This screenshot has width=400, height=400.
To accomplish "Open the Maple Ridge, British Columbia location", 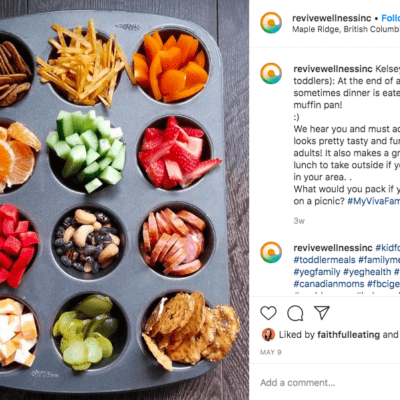I will pyautogui.click(x=346, y=29).
